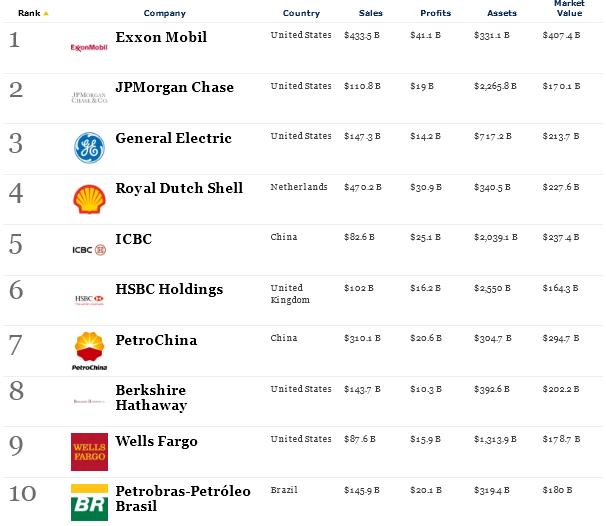Sort by the Sales column header
The image size is (606, 526).
tap(370, 13)
